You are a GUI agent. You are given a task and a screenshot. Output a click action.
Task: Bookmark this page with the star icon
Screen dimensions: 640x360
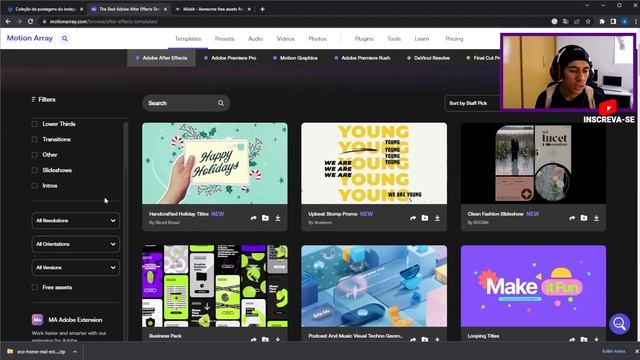588,21
